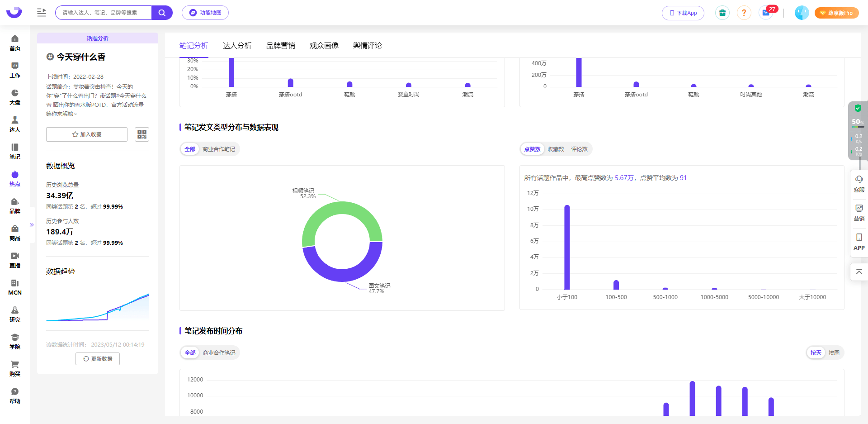868x424 pixels.
Task: Open the 功能地图 feature map
Action: click(205, 13)
